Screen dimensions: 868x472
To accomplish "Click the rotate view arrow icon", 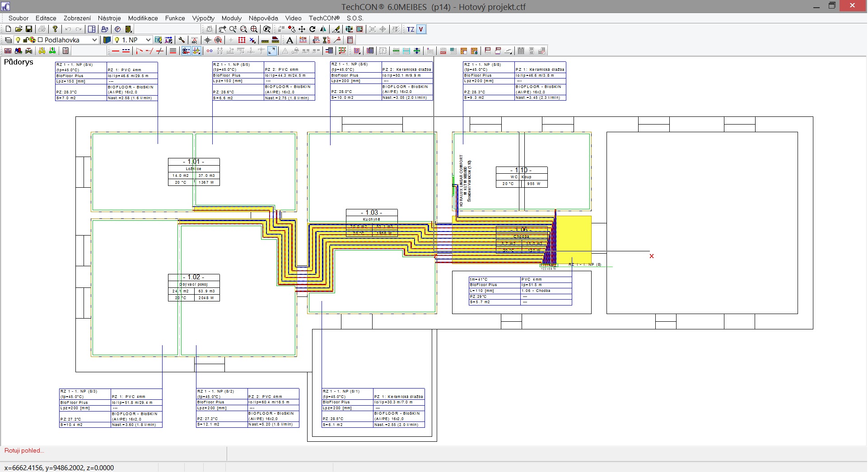I will (313, 29).
